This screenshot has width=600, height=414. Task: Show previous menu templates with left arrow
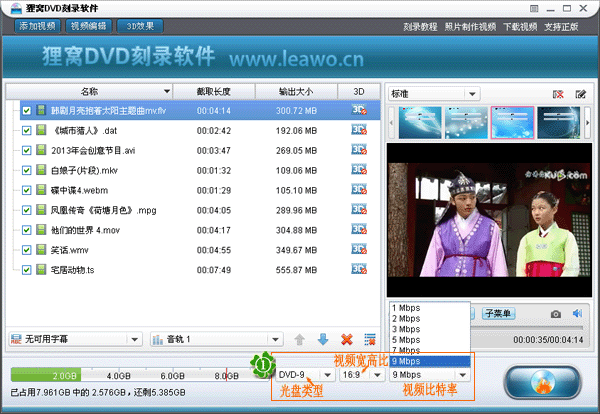[391, 122]
